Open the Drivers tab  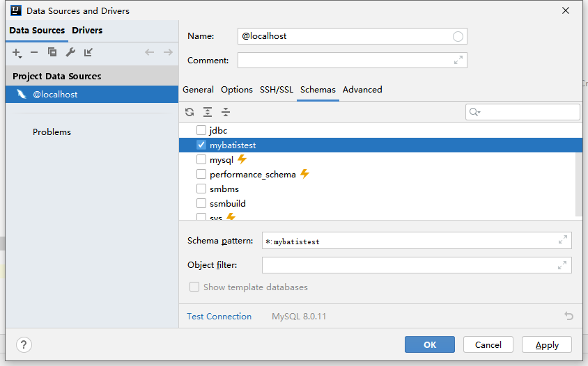pos(87,31)
